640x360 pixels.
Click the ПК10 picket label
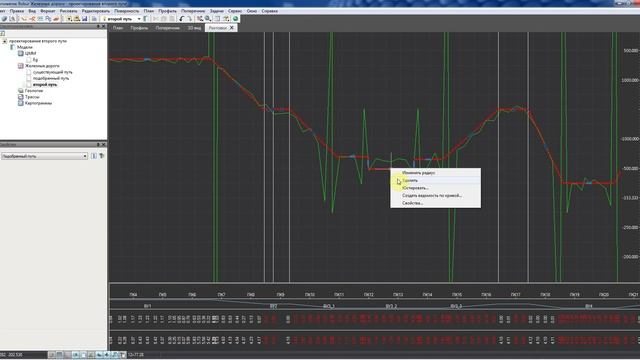(310, 294)
